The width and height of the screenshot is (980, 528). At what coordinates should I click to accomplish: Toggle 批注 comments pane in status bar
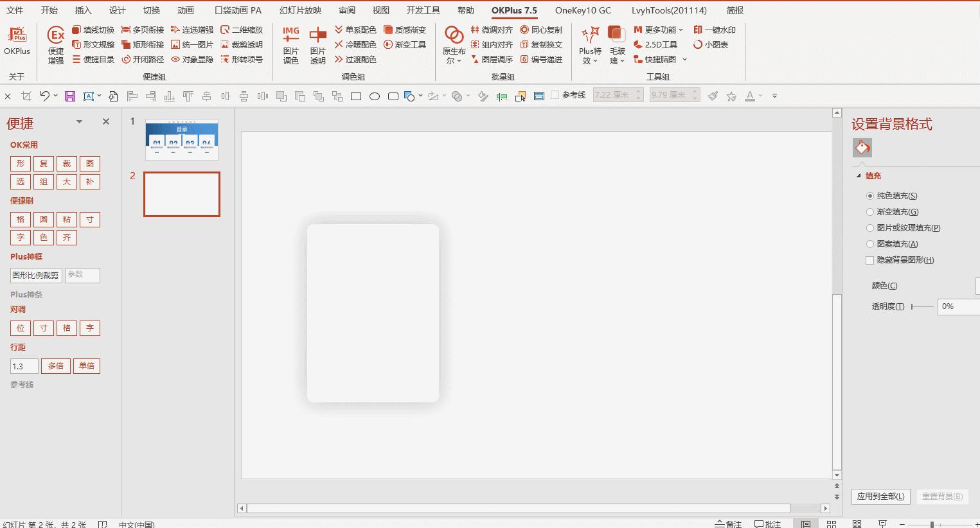click(x=767, y=524)
